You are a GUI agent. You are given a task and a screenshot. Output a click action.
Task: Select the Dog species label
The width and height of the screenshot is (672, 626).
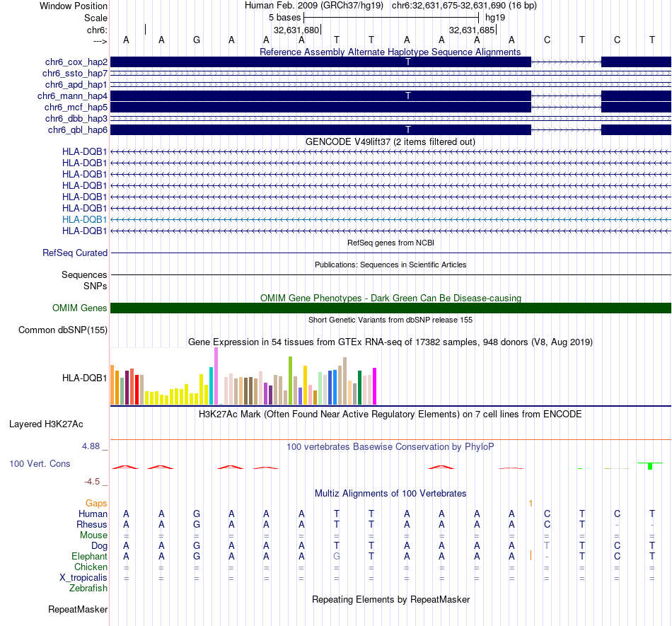click(x=100, y=545)
